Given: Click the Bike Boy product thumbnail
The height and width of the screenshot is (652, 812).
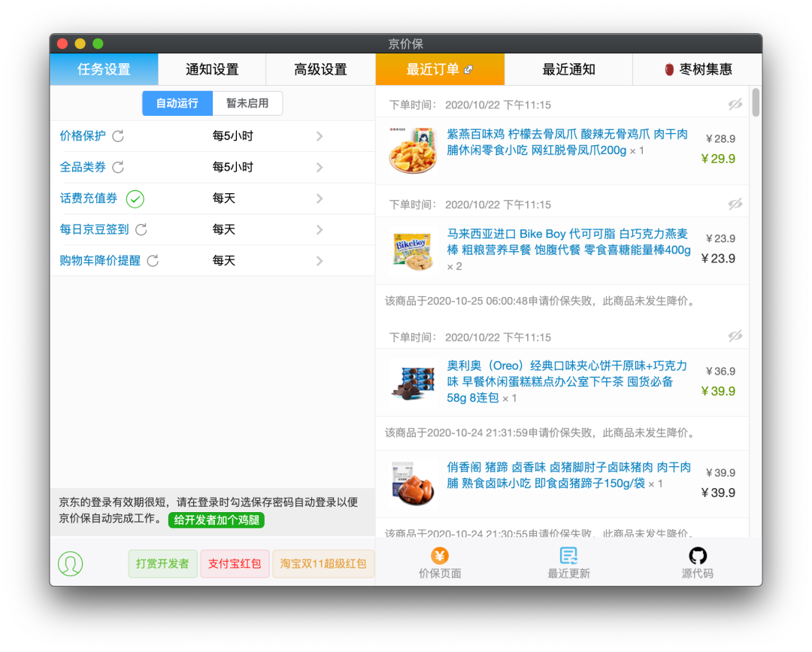Looking at the screenshot, I should 413,250.
